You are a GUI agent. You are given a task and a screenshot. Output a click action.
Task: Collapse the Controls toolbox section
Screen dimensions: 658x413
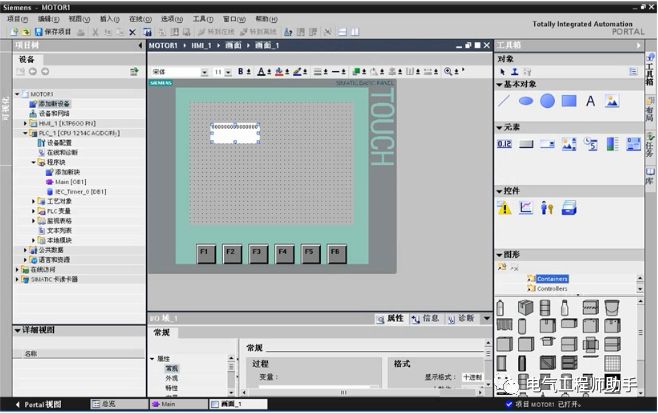click(x=499, y=191)
